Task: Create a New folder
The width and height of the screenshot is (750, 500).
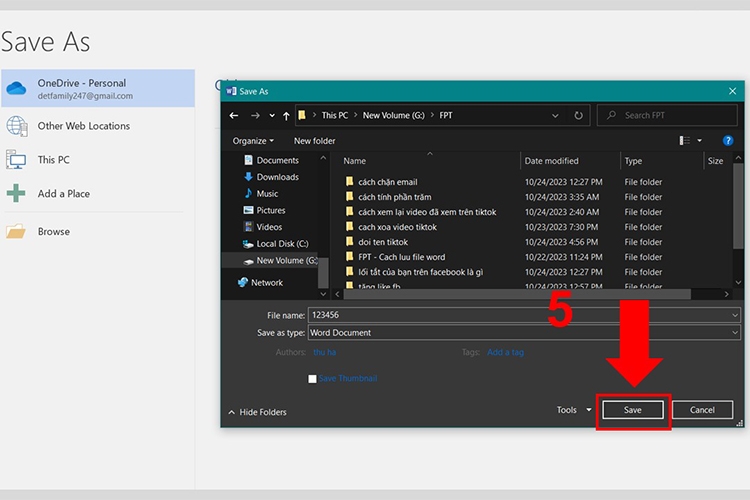Action: 314,141
